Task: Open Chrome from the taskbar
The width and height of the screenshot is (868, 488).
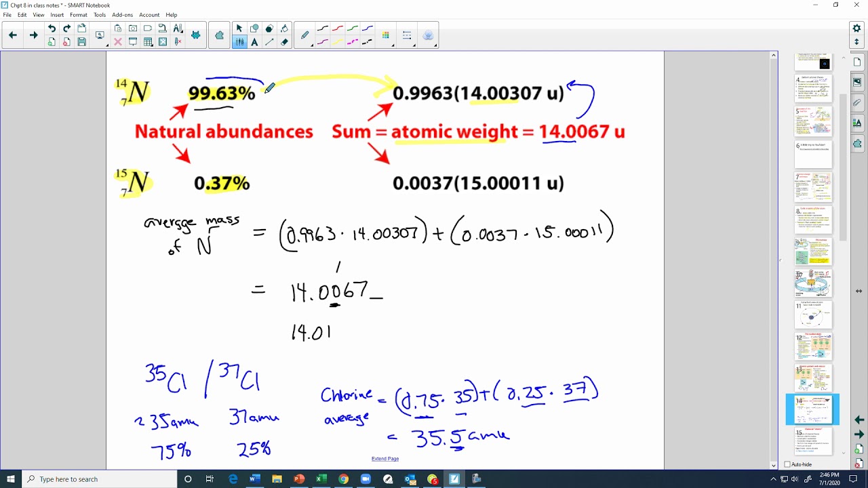Action: click(344, 479)
